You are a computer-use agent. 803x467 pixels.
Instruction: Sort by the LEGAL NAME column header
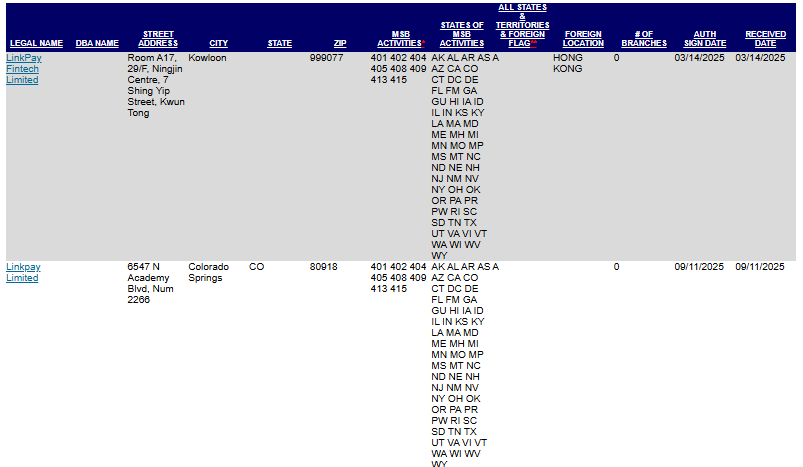click(x=36, y=44)
